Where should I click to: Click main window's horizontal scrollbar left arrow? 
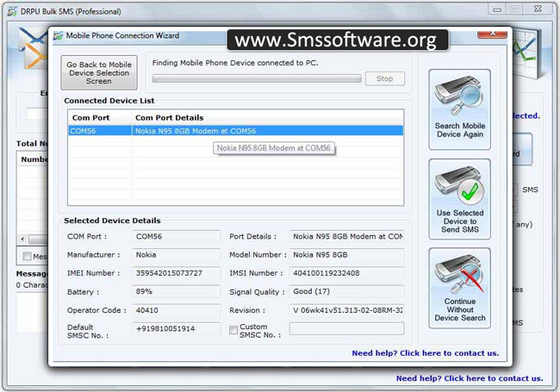tap(22, 239)
